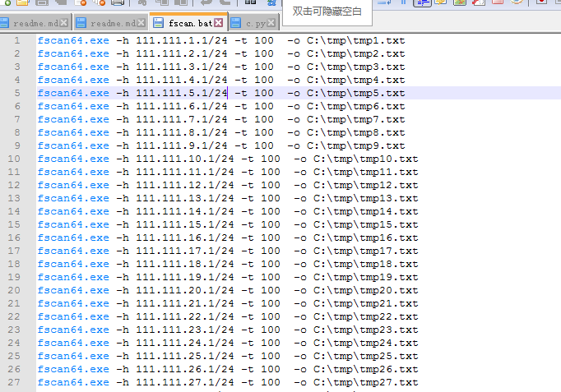
Task: Click the path C:\tmp\tmp12.txt
Action: click(x=366, y=185)
